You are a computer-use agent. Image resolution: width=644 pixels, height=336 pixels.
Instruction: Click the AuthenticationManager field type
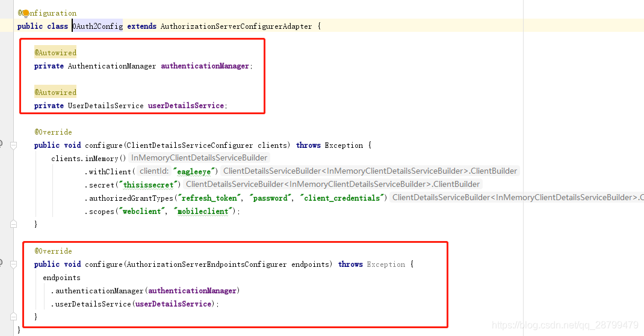(x=112, y=66)
